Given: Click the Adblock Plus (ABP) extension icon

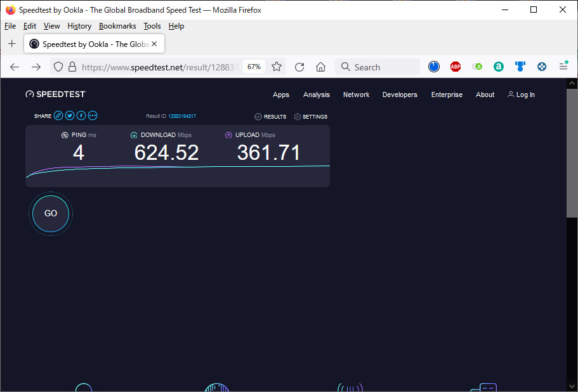Looking at the screenshot, I should [456, 67].
